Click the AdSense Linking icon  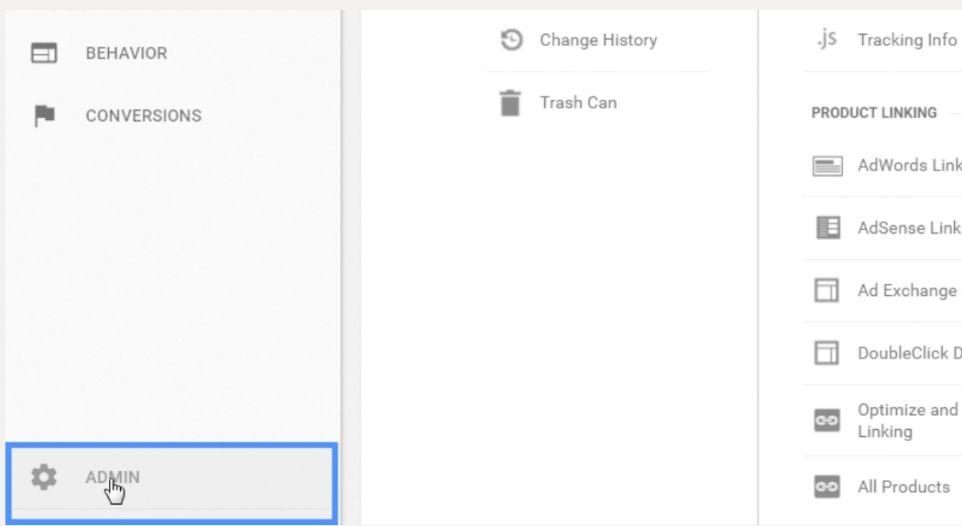click(827, 228)
